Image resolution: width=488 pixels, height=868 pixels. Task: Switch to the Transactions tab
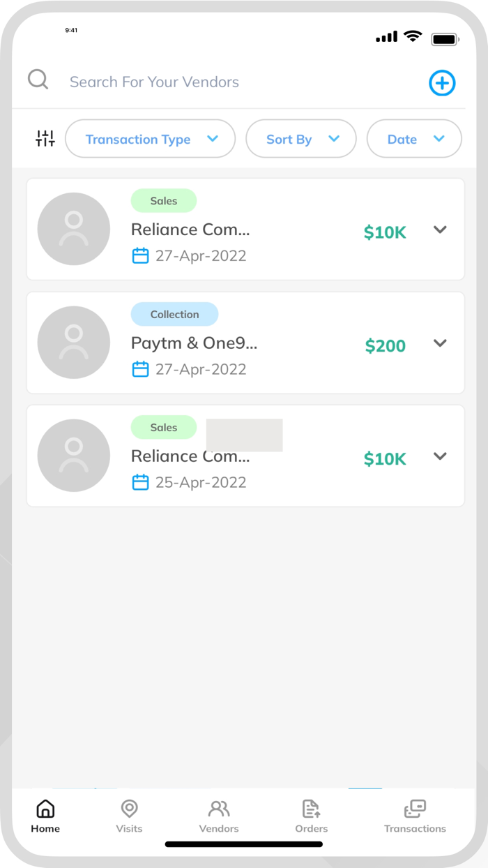(415, 816)
